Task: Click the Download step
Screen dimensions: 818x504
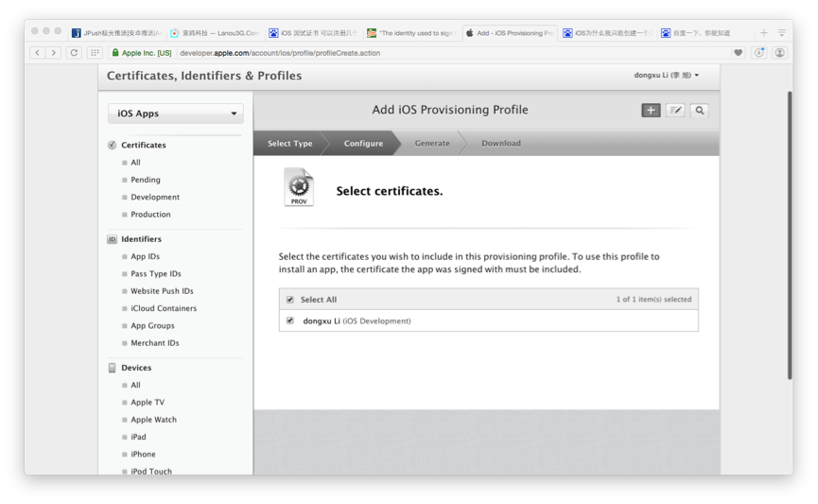Action: tap(501, 144)
